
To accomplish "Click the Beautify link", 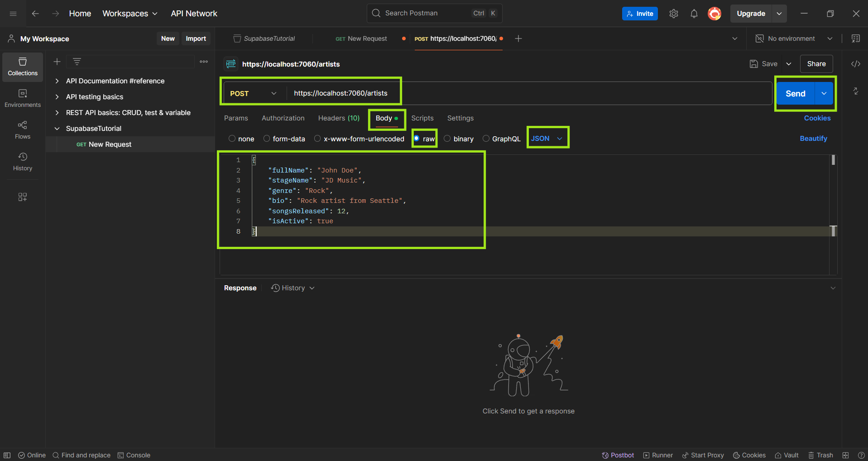I will point(813,139).
